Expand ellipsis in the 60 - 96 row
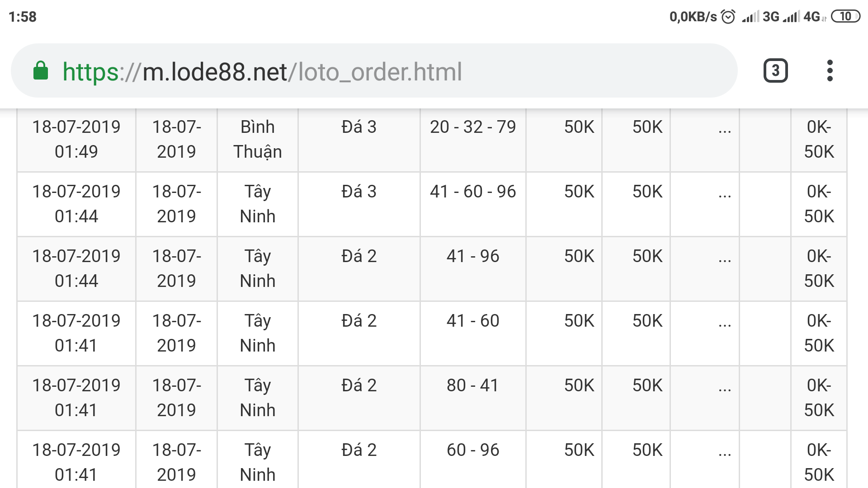Screen dimensions: 868x488 point(725,453)
